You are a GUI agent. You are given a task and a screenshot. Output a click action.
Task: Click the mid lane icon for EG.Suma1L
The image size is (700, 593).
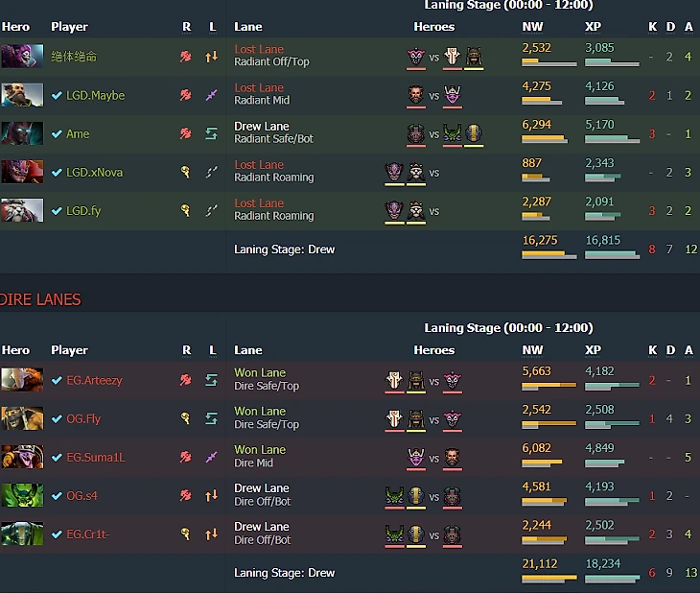pos(212,457)
